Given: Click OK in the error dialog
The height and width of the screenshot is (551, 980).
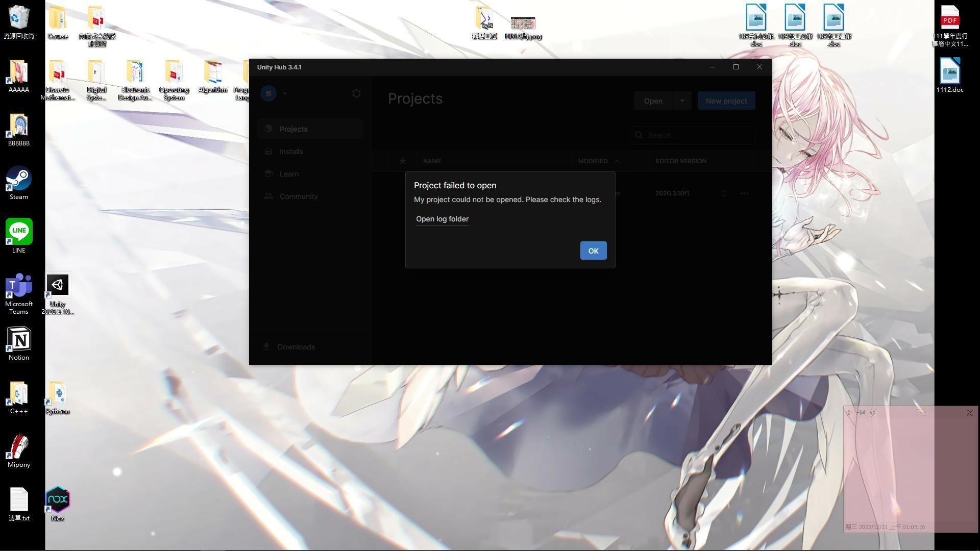Looking at the screenshot, I should click(593, 251).
